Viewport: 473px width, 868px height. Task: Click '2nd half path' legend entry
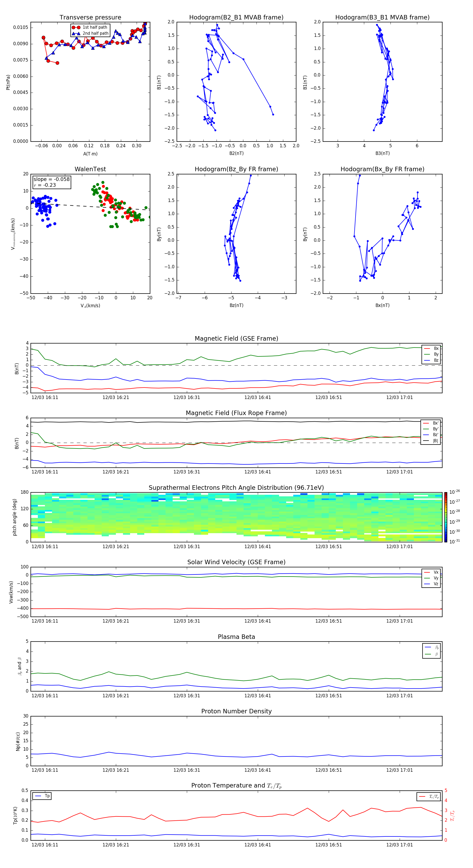[90, 33]
